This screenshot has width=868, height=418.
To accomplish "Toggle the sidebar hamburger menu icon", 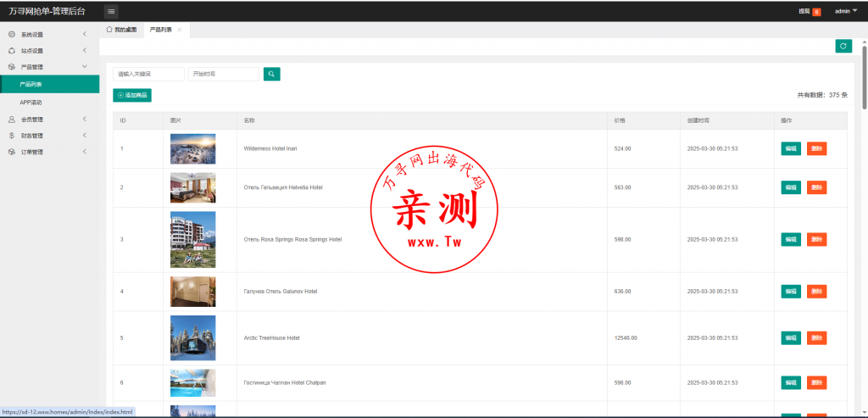I will pos(111,11).
